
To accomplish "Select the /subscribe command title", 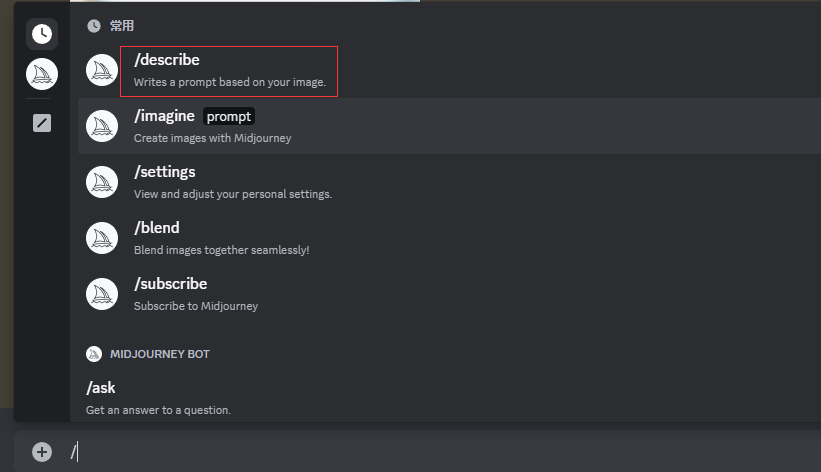I will click(171, 284).
